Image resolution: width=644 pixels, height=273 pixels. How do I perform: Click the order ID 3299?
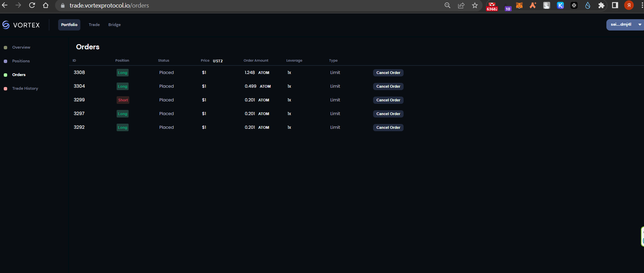pyautogui.click(x=79, y=100)
